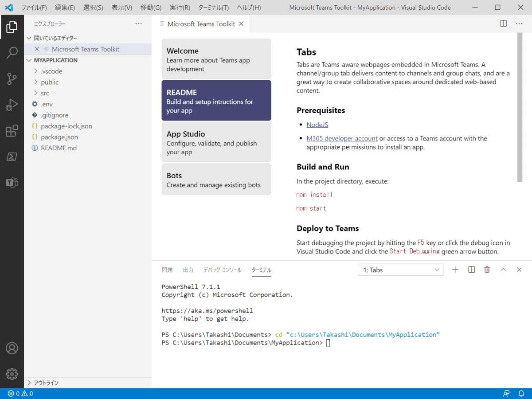Expand the .vscode folder
532x399 pixels.
coord(88,71)
